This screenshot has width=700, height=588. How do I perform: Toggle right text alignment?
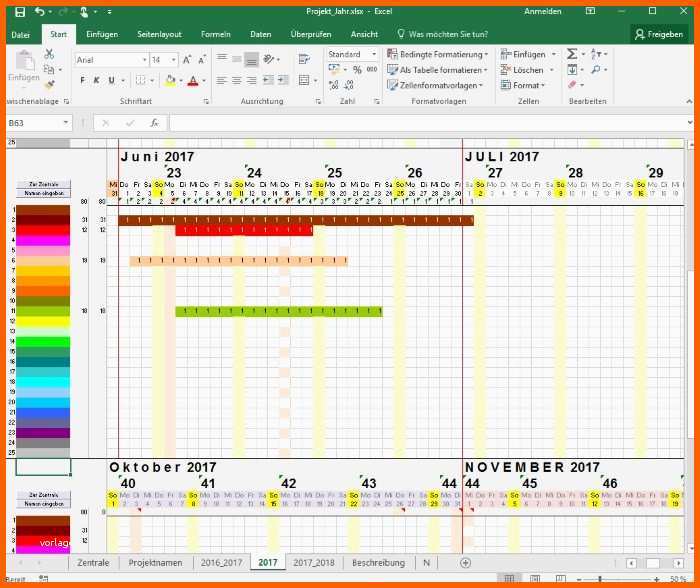251,80
